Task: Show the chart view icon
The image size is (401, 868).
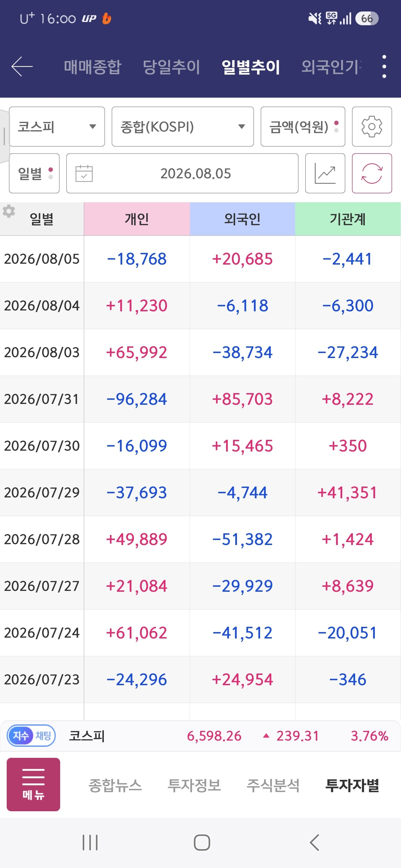Action: pos(325,173)
